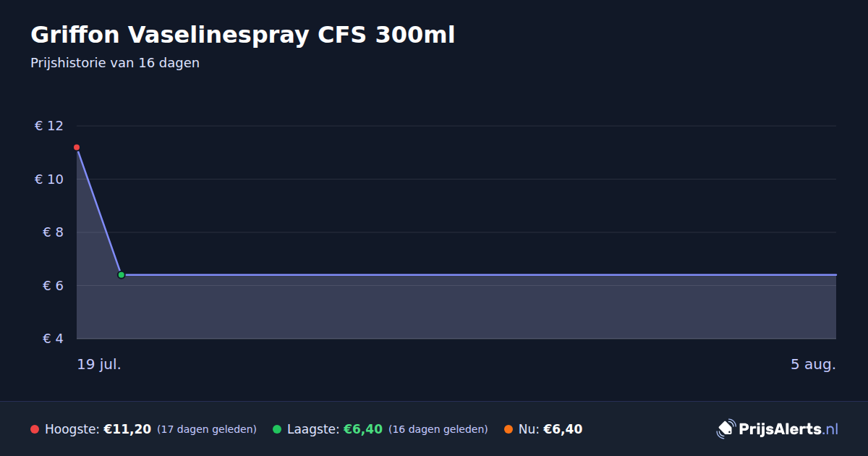
Task: Click the Griffon Vaselinespray CFS 300ml title
Action: 243,35
